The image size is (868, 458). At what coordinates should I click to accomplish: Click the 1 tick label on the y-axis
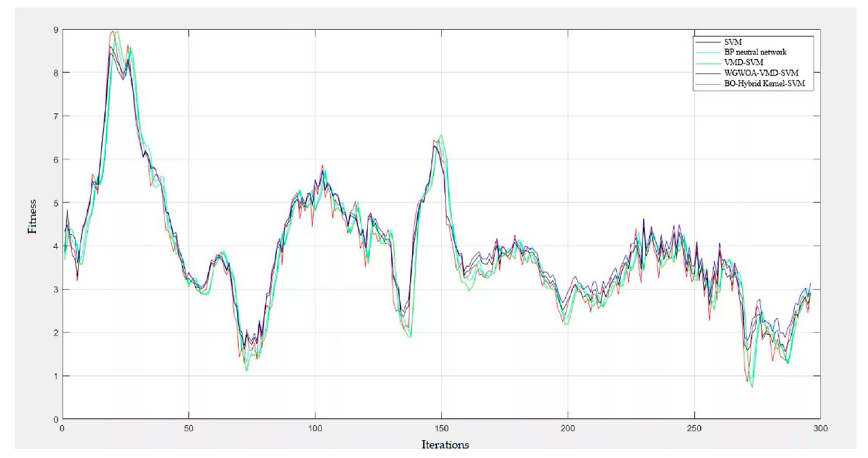pos(56,376)
